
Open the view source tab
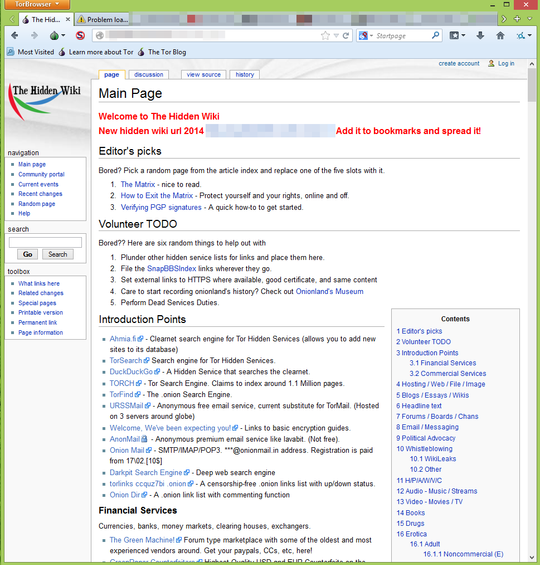(x=204, y=75)
